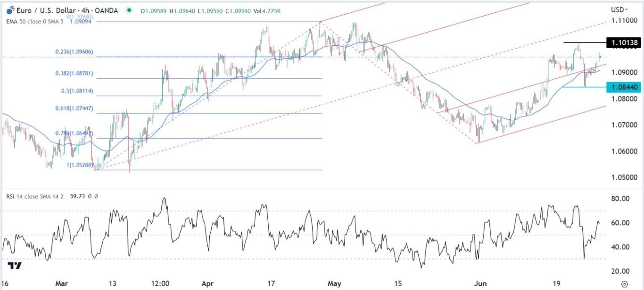Image resolution: width=644 pixels, height=290 pixels.
Task: Click the 19 date near chart end
Action: tap(557, 284)
